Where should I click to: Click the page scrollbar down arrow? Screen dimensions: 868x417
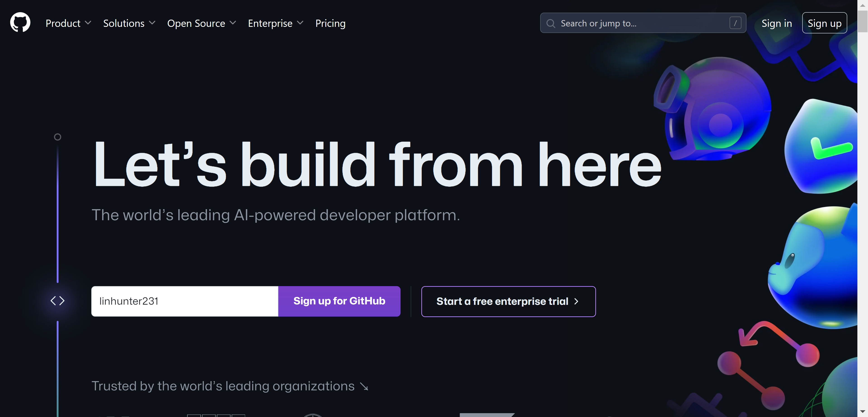click(862, 411)
